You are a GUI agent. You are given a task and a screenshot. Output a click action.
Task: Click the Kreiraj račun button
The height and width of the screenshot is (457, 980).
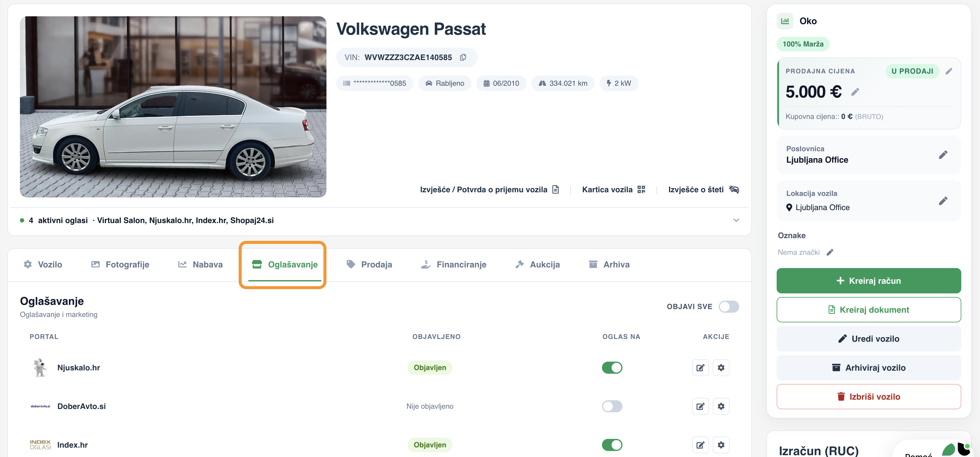pyautogui.click(x=869, y=281)
